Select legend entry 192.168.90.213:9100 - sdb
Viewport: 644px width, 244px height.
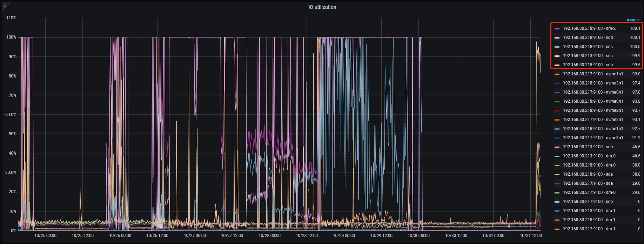click(x=588, y=147)
